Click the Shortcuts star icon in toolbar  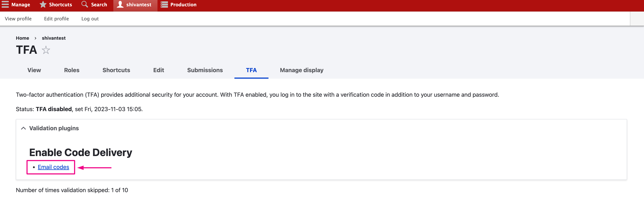[43, 5]
